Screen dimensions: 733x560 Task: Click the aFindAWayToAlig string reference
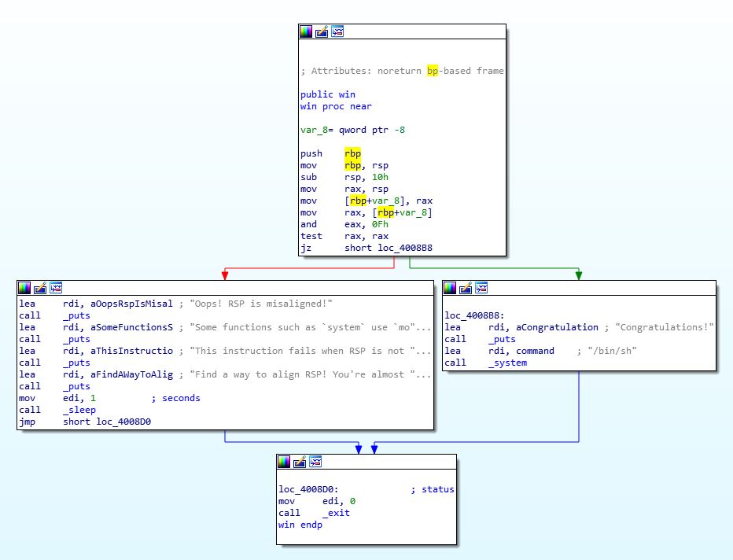click(132, 374)
